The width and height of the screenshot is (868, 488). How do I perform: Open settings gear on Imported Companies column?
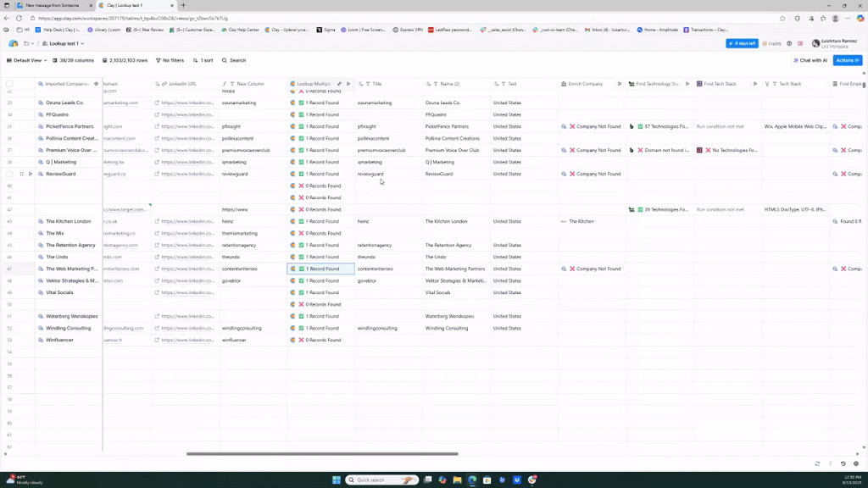[96, 84]
